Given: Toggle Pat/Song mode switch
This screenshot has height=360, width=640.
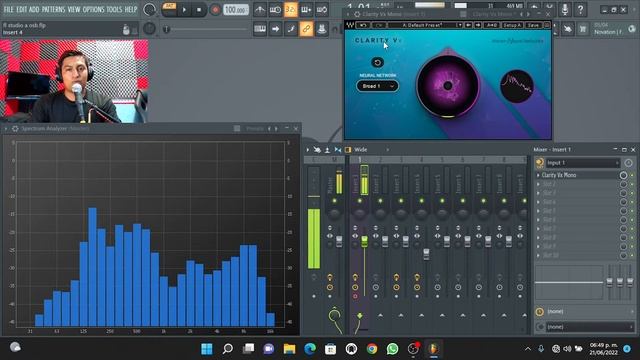Looking at the screenshot, I should pyautogui.click(x=169, y=9).
